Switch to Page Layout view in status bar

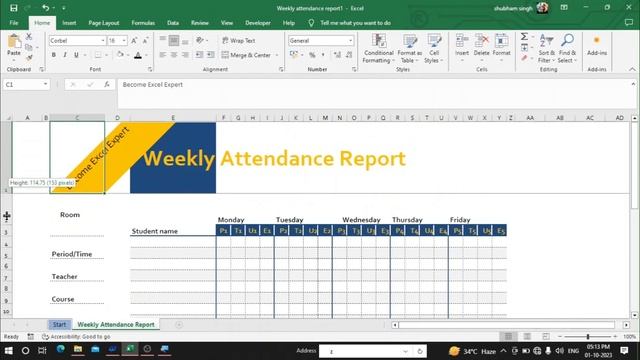[x=527, y=336]
